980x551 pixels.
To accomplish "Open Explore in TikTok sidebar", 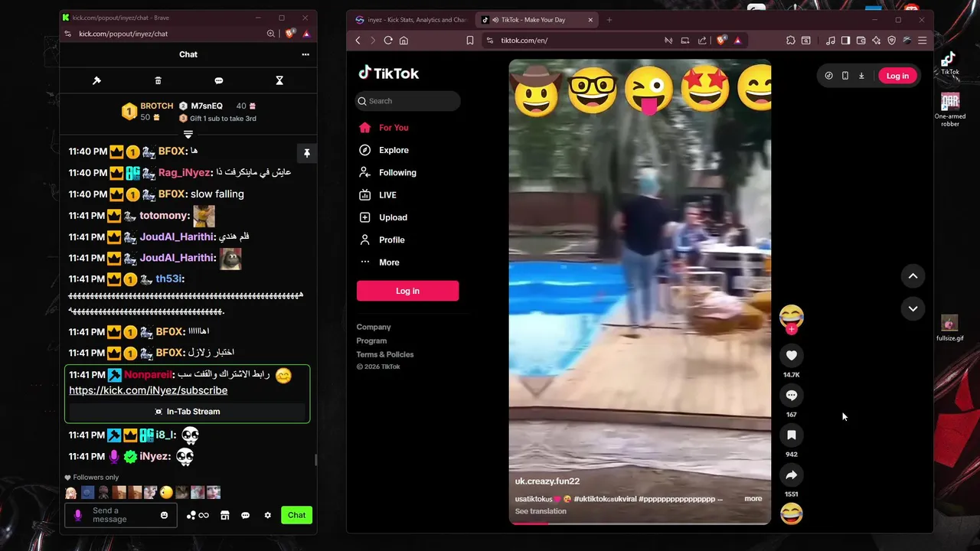I will [x=394, y=150].
